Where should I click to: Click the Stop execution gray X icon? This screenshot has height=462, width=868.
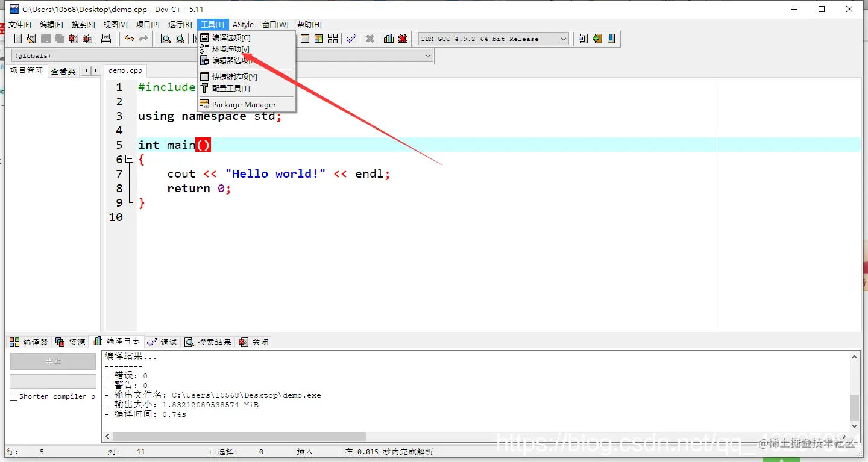coord(370,39)
